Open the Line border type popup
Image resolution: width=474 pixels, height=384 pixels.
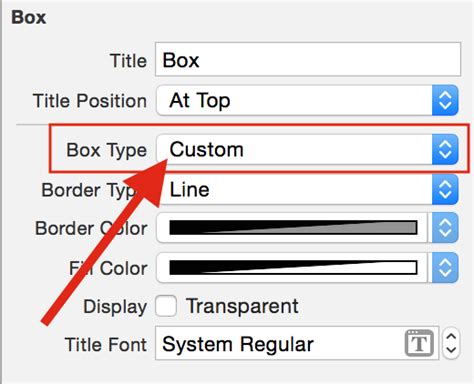coord(307,189)
